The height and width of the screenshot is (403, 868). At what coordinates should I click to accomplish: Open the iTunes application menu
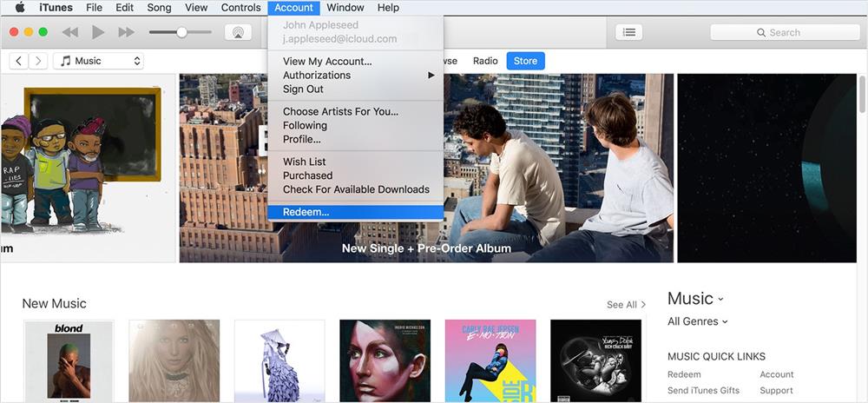pos(56,8)
